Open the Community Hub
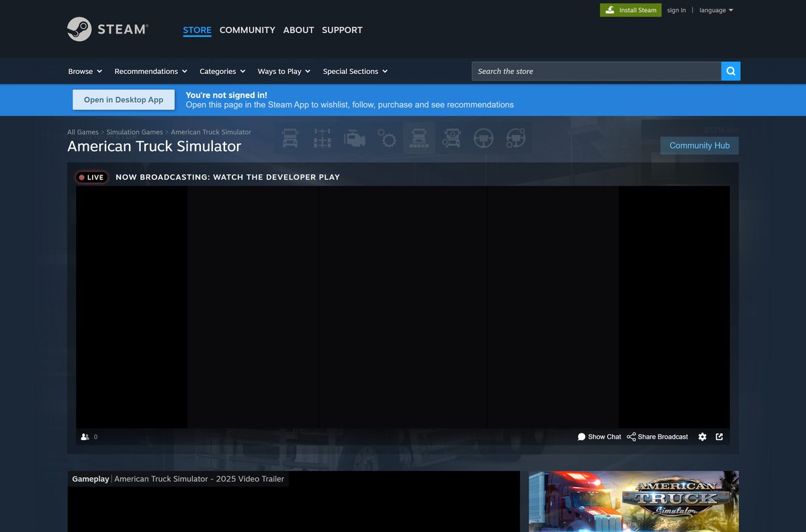 [699, 146]
